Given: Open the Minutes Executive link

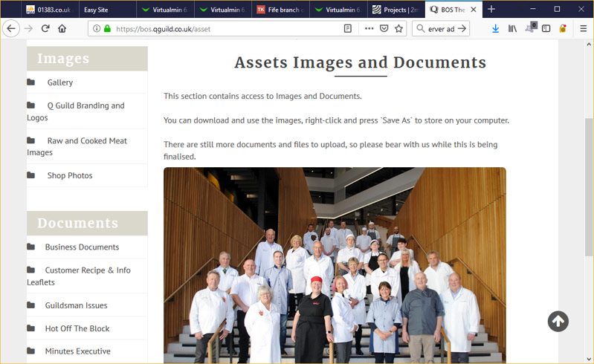Looking at the screenshot, I should (77, 351).
